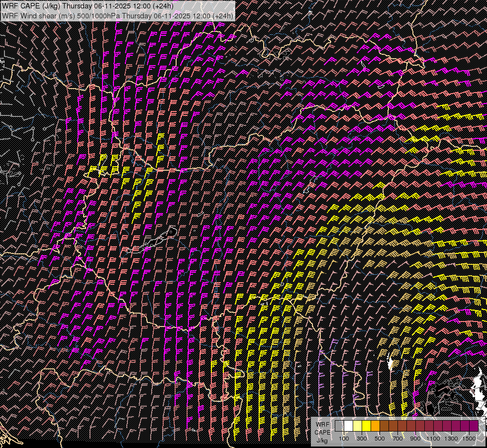
Task: Click the 900 value label in legend
Action: [415, 439]
